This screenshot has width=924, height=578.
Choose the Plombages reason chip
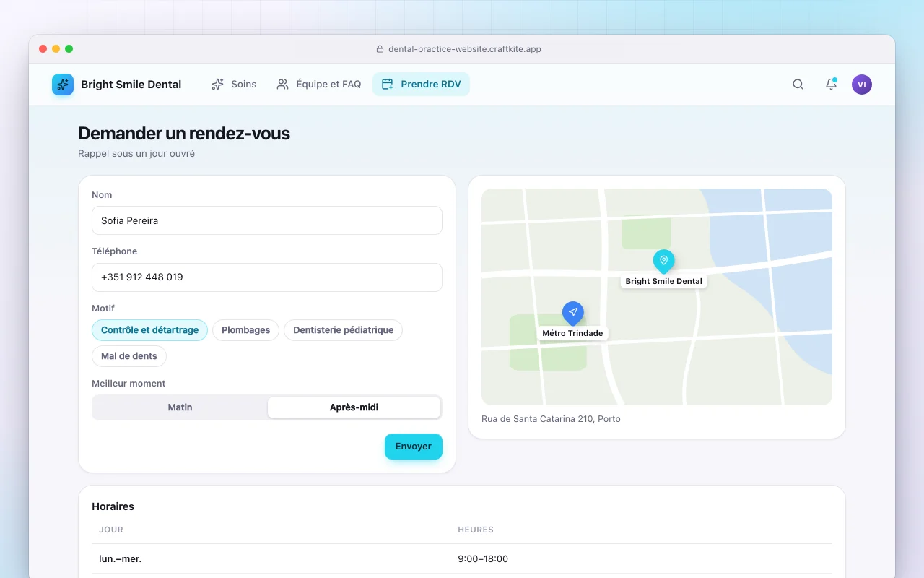click(x=245, y=330)
